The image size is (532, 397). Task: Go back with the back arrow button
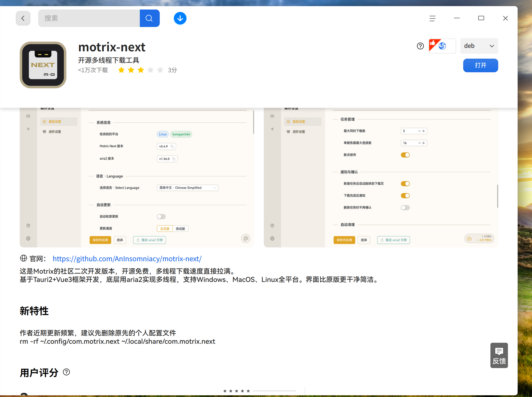tap(23, 18)
